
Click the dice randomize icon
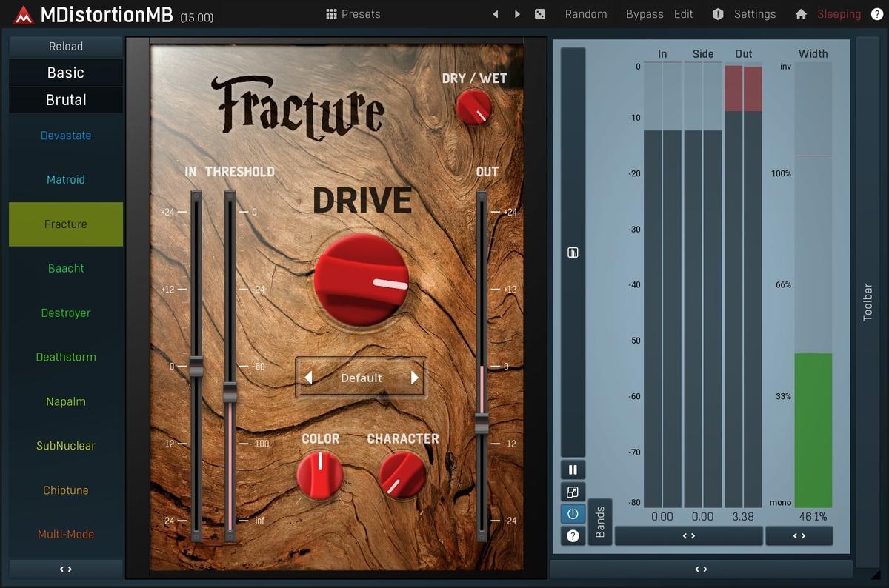540,14
